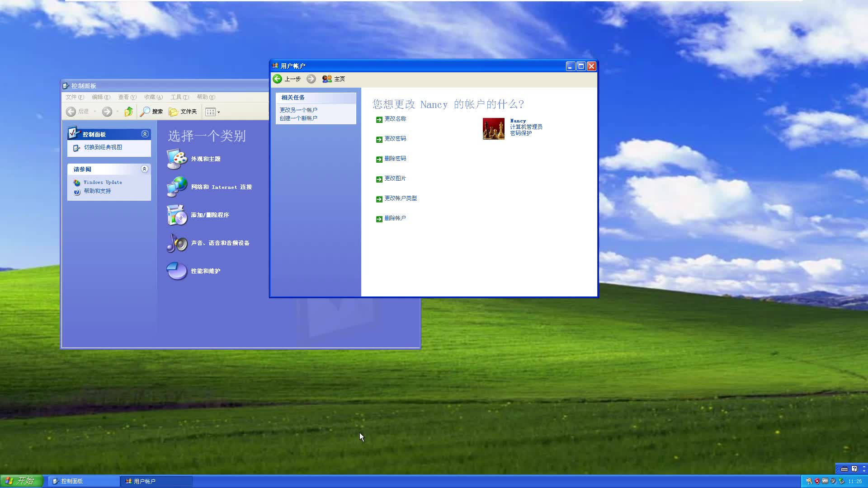Open the 查看 (View) menu
The image size is (868, 488).
127,97
